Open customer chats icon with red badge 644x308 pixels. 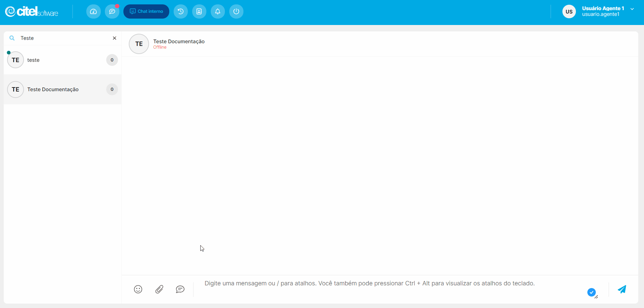point(112,11)
